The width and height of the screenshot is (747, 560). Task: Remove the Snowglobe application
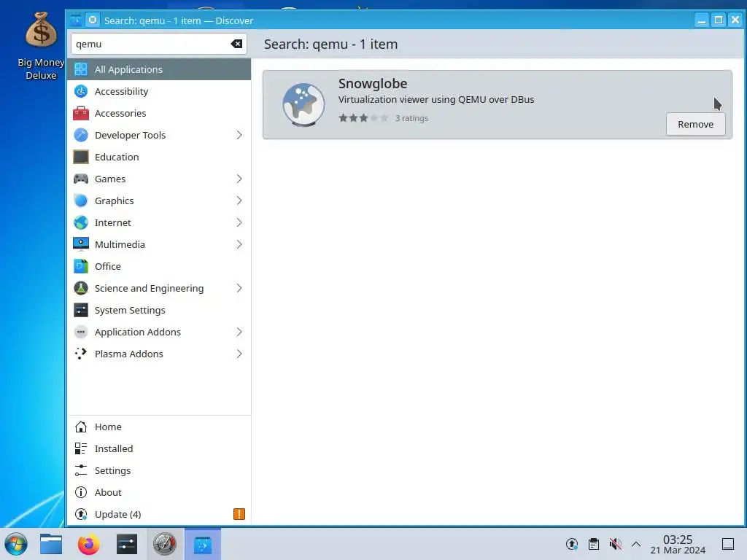695,124
